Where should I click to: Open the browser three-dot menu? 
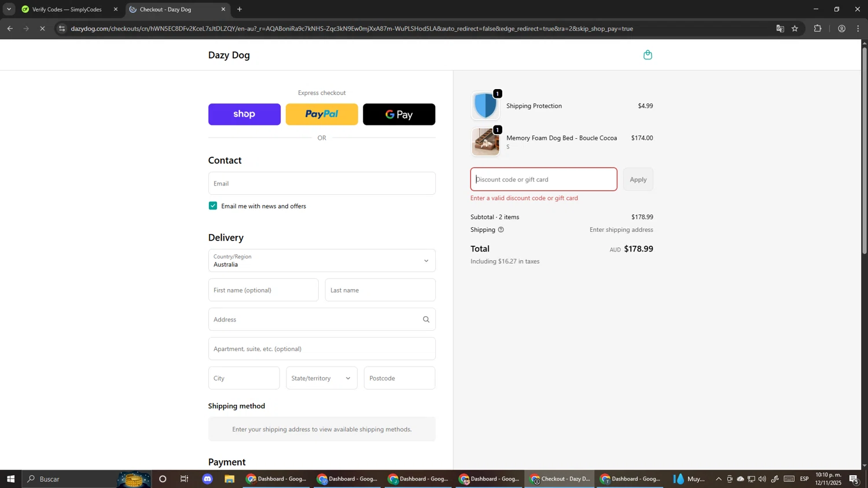[859, 28]
